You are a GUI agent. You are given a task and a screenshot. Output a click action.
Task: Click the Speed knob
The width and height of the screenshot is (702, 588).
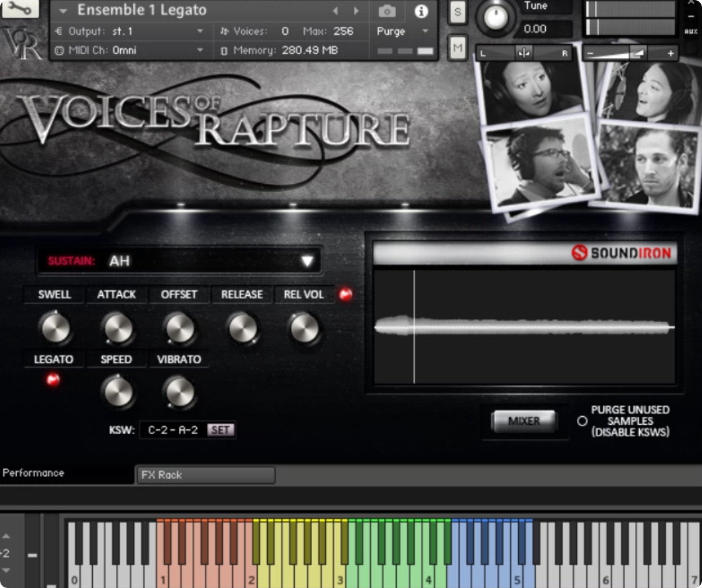(118, 392)
